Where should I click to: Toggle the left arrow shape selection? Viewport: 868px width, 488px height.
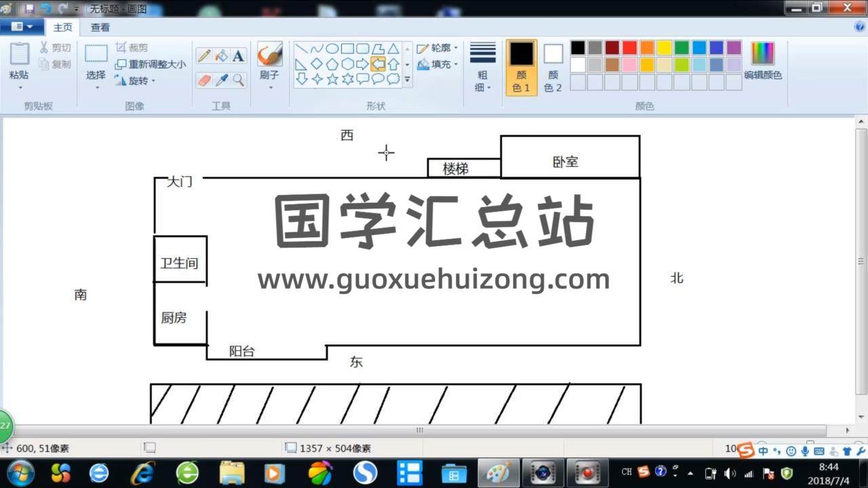[x=378, y=64]
